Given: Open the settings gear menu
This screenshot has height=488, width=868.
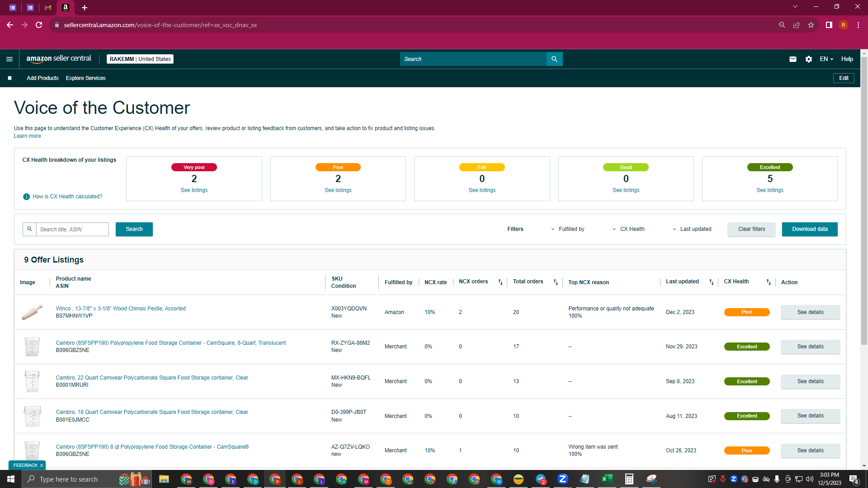Looking at the screenshot, I should (x=809, y=59).
